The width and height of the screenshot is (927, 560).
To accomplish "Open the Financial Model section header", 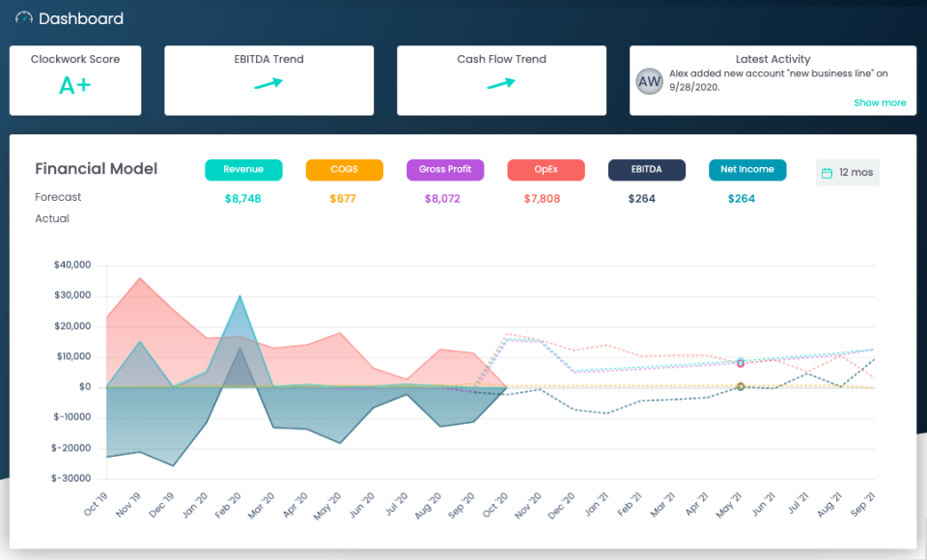I will pos(96,168).
